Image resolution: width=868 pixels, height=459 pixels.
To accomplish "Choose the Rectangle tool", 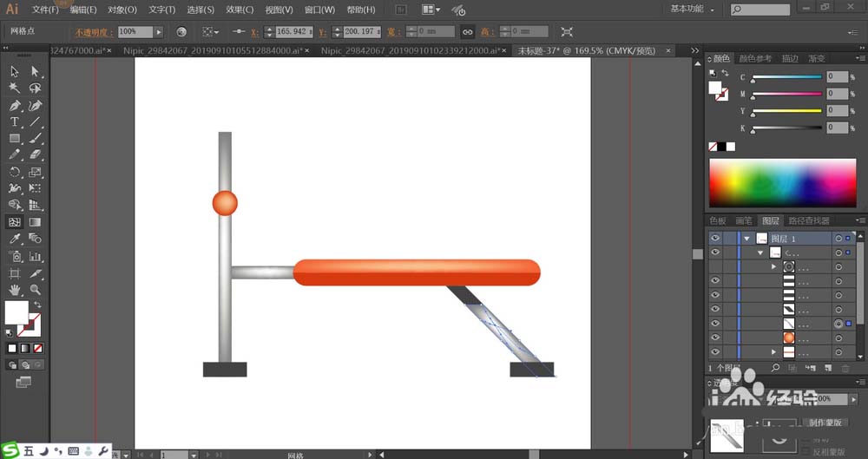I will (15, 139).
